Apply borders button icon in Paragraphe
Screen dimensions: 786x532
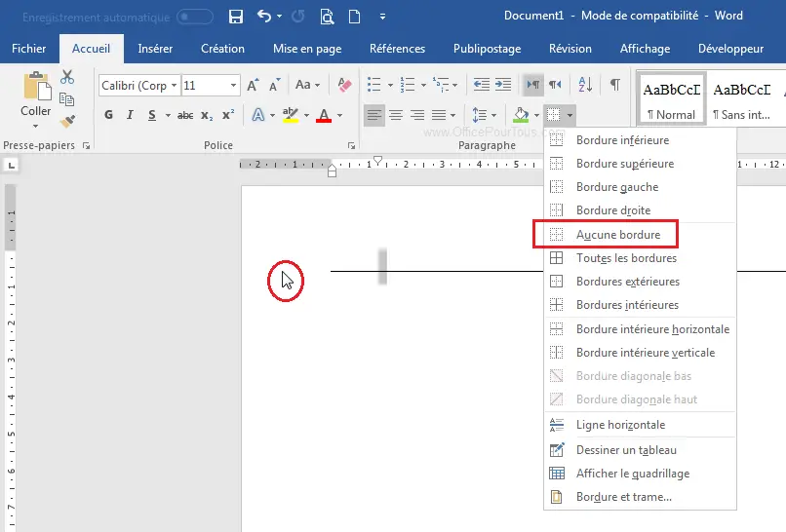point(553,115)
